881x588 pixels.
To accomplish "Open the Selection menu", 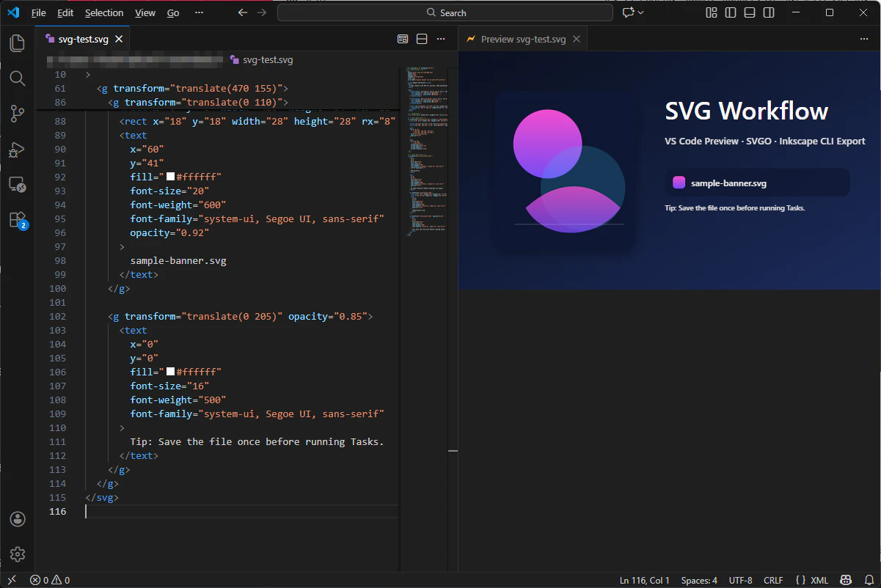I will [104, 12].
